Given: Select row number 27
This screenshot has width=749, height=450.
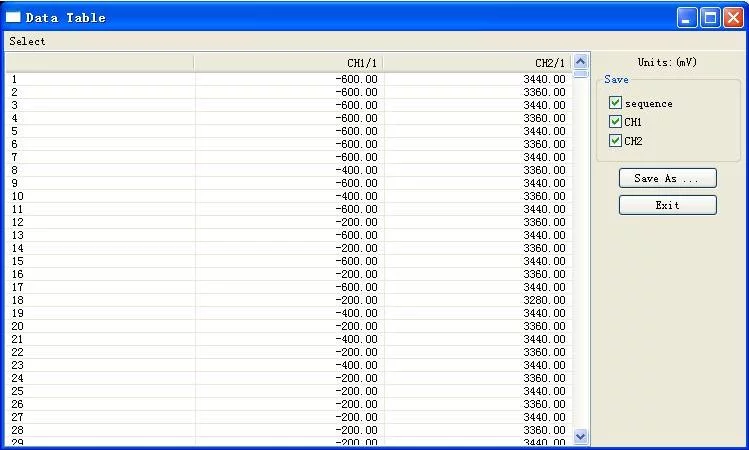Looking at the screenshot, I should click(17, 418).
